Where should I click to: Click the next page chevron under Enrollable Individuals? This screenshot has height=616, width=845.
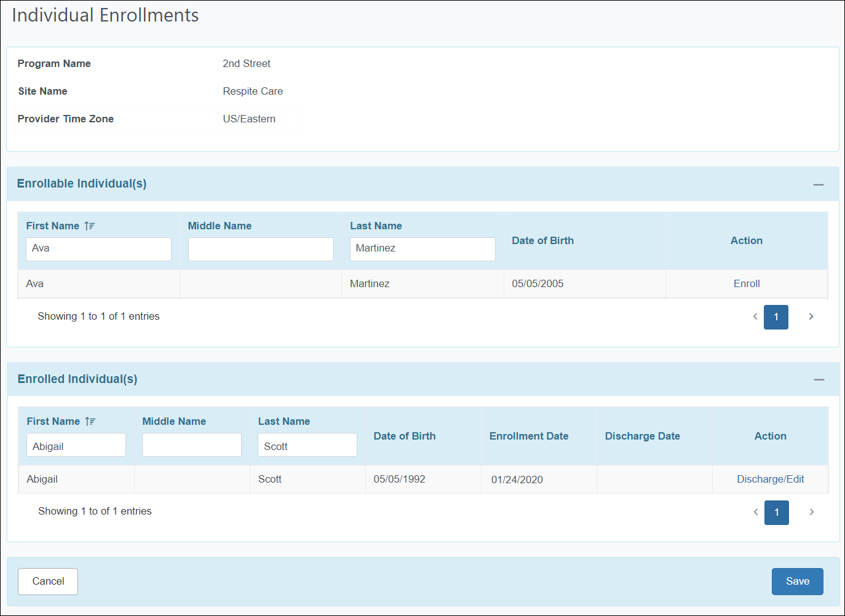(x=811, y=317)
